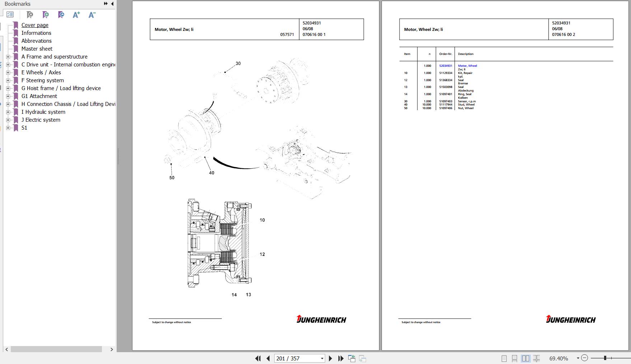Click the 69.40% zoom value field
The image size is (631, 364).
point(559,358)
